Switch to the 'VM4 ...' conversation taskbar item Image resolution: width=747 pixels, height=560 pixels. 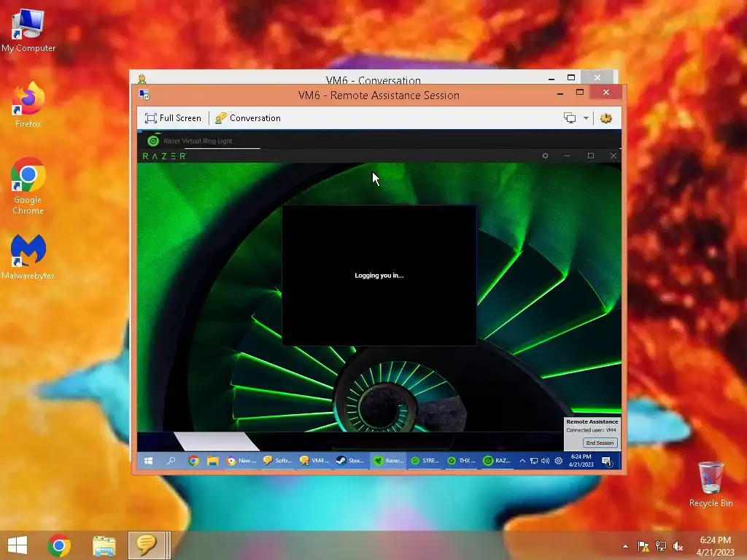coord(314,461)
